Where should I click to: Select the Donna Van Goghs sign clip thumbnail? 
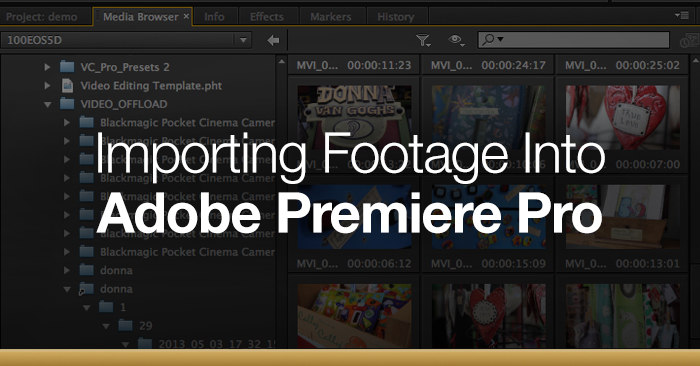click(x=354, y=117)
